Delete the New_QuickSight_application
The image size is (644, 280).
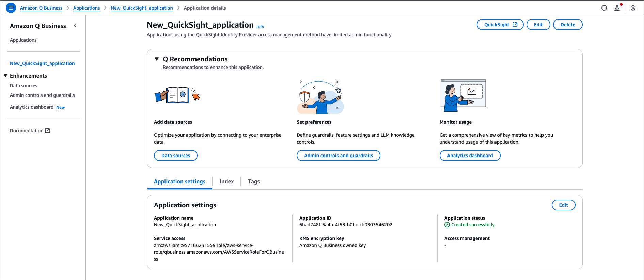point(568,25)
